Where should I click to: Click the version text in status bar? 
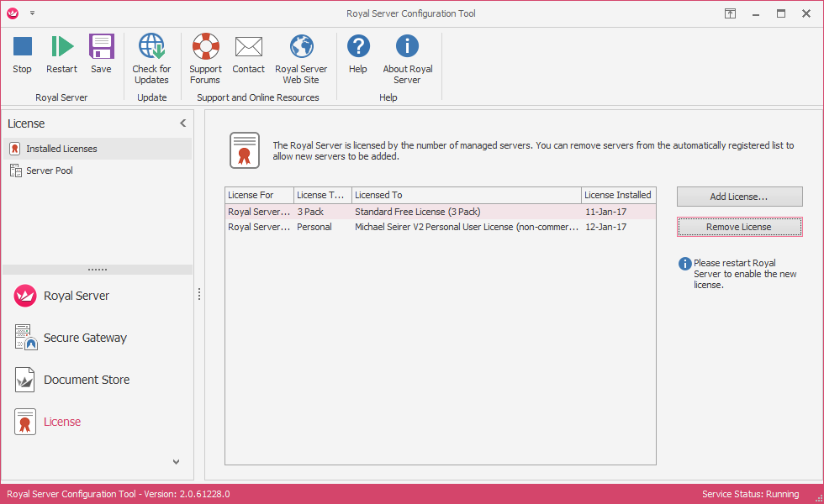point(119,494)
